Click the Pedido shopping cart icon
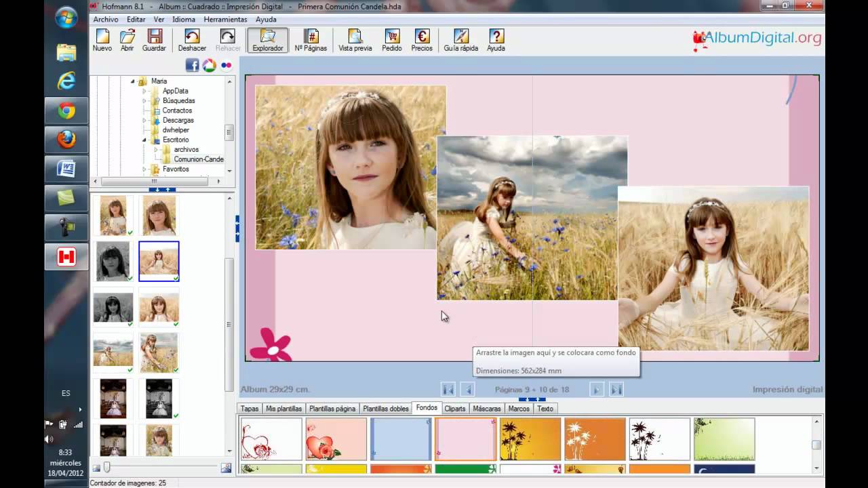The image size is (868, 488). pos(392,40)
